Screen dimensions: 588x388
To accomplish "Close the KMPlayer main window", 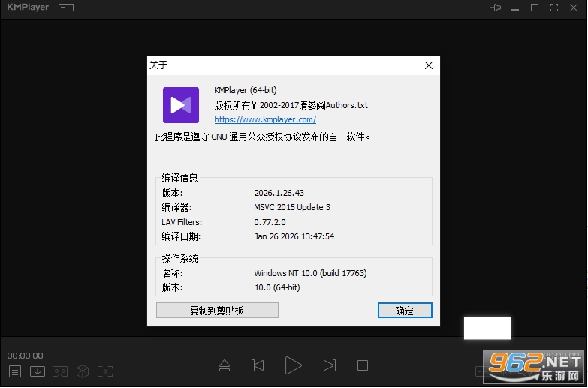I will tap(574, 8).
